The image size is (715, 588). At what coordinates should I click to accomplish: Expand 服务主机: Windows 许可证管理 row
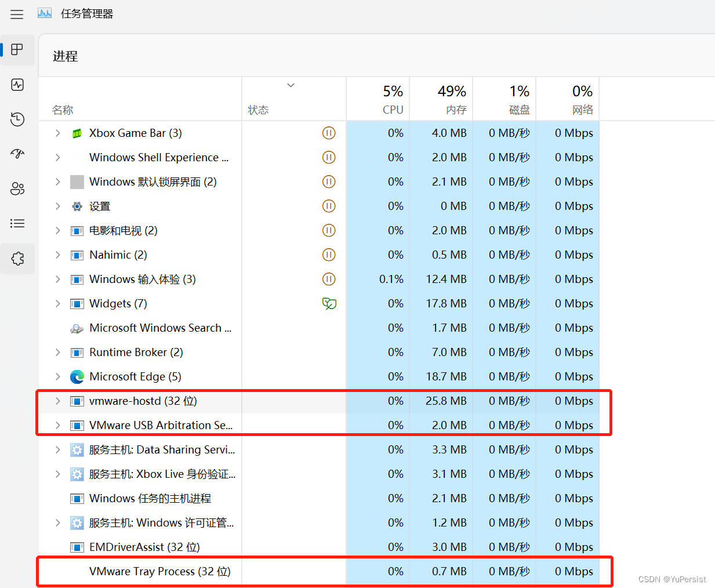[57, 522]
